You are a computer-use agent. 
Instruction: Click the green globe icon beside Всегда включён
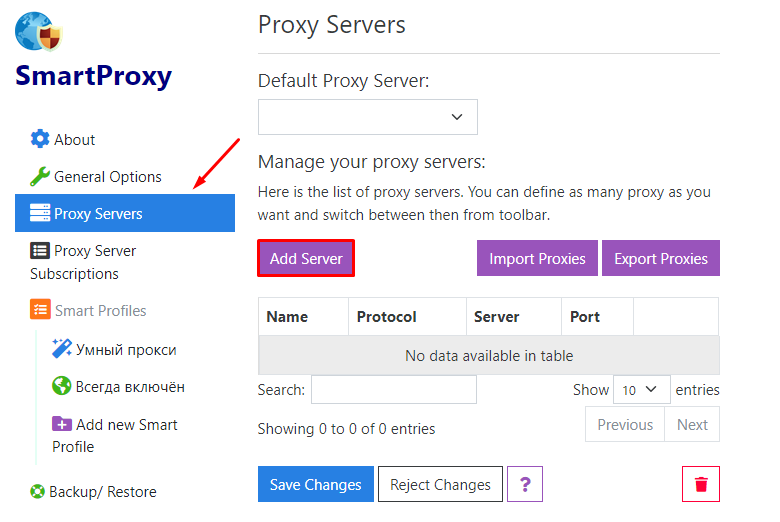point(62,386)
